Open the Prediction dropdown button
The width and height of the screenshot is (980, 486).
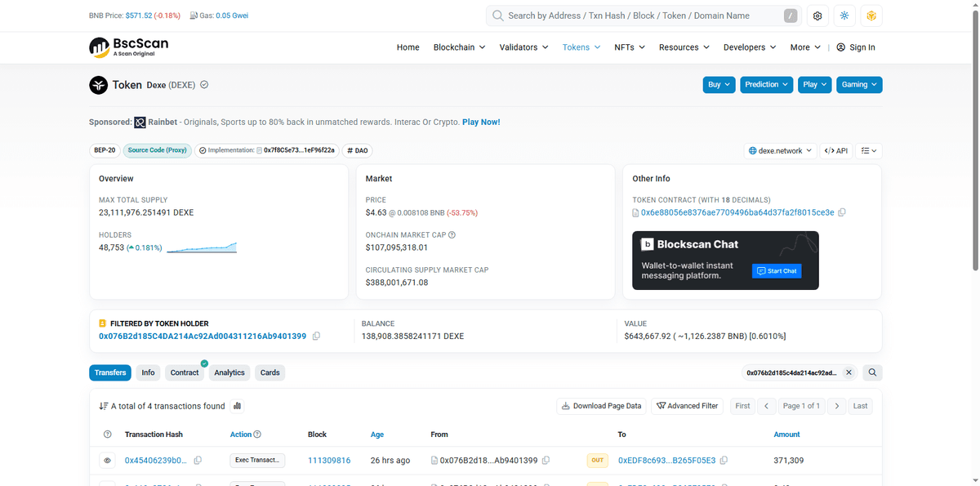coord(767,85)
